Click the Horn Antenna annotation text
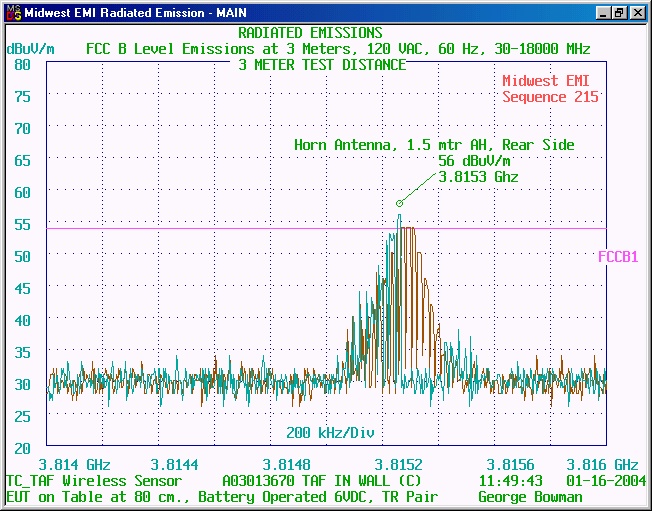Viewport: 652px width, 511px height. (x=434, y=145)
